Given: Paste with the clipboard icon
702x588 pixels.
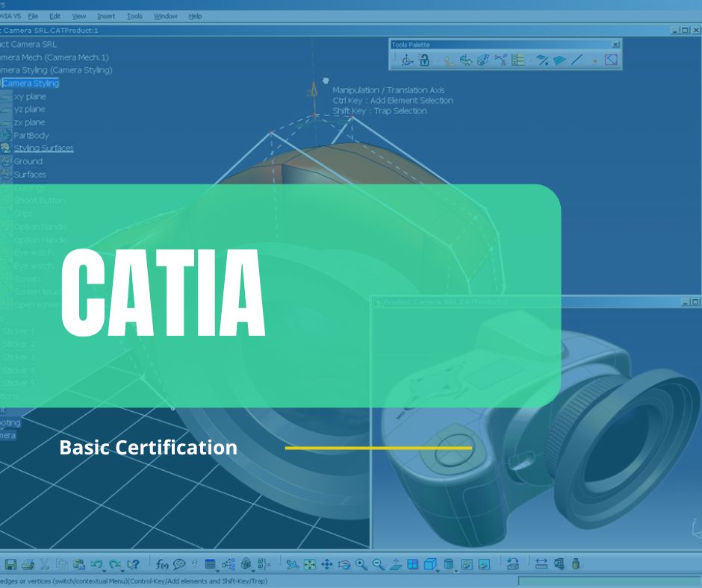Looking at the screenshot, I should coord(79,564).
